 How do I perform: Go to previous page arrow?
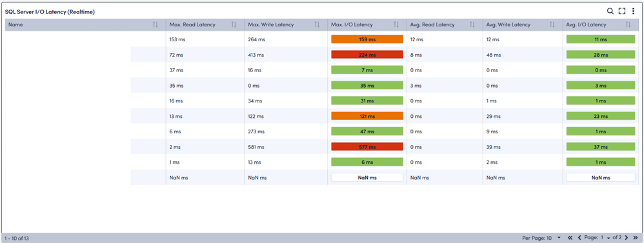[x=579, y=238]
